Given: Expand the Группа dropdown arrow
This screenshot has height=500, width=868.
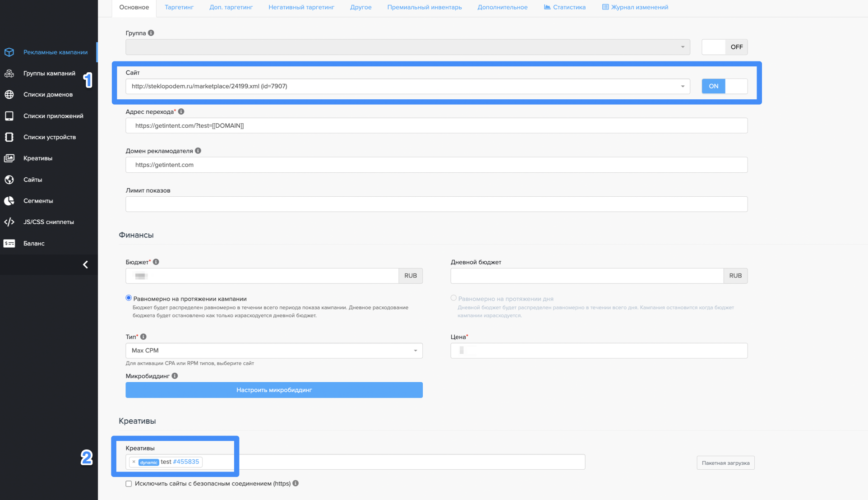Looking at the screenshot, I should pyautogui.click(x=682, y=47).
